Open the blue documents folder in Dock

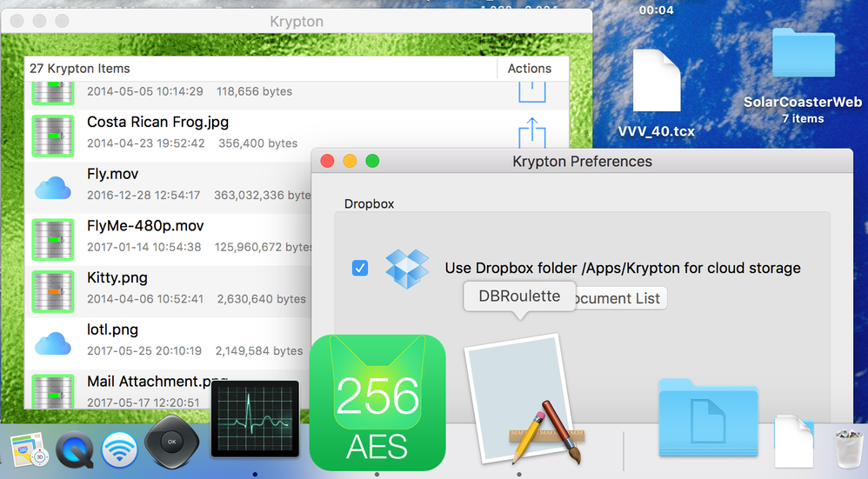(708, 418)
